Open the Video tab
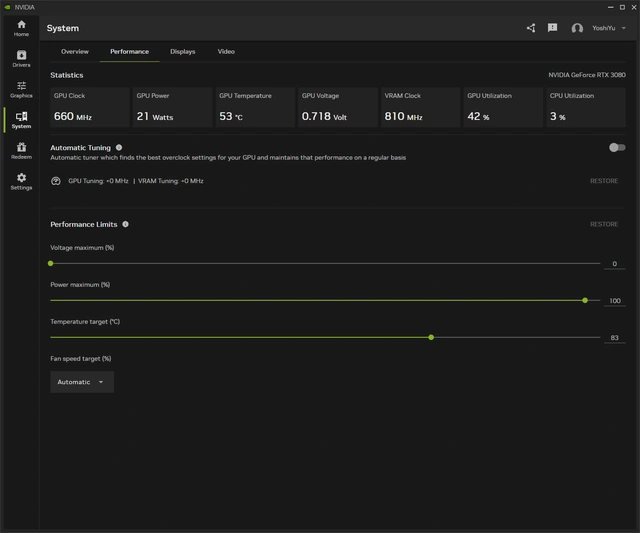The width and height of the screenshot is (640, 533). [226, 51]
